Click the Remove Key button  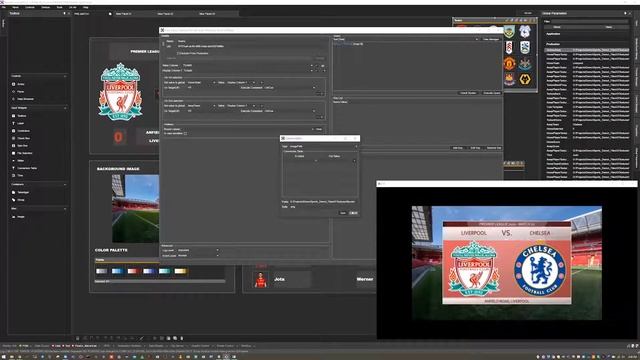pyautogui.click(x=493, y=148)
